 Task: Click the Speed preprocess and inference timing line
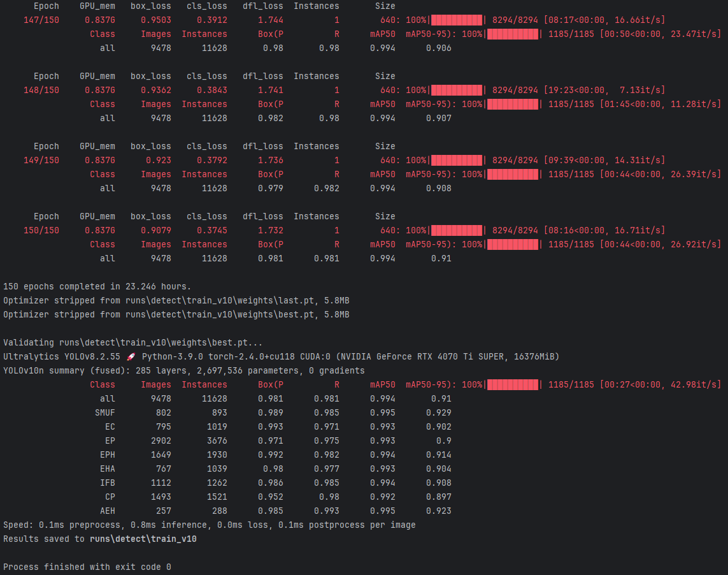[209, 525]
